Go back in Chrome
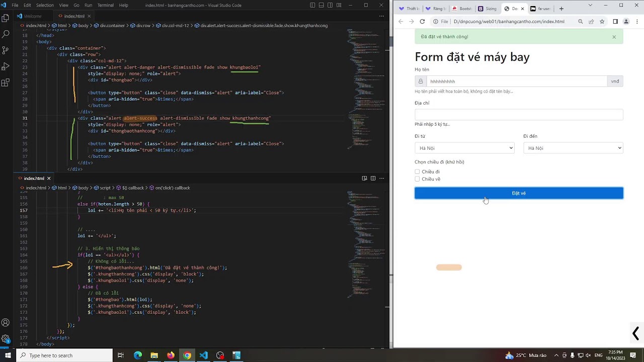 (400, 22)
